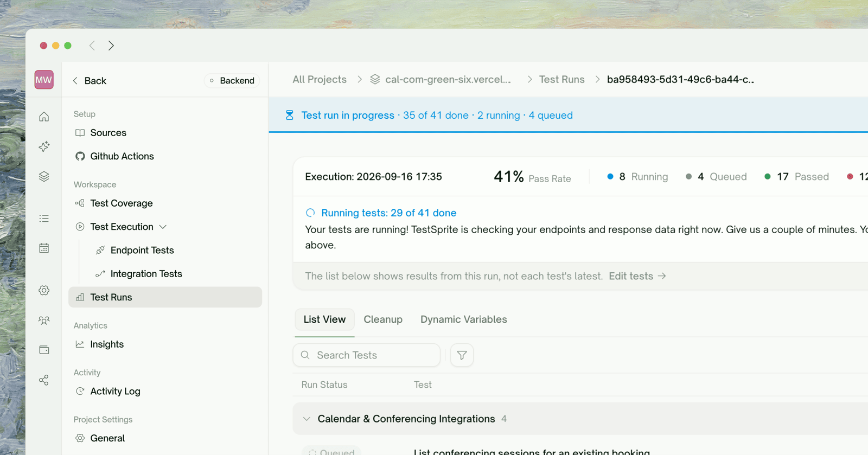Image resolution: width=868 pixels, height=455 pixels.
Task: Click the hourglass icon in progress banner
Action: point(290,115)
